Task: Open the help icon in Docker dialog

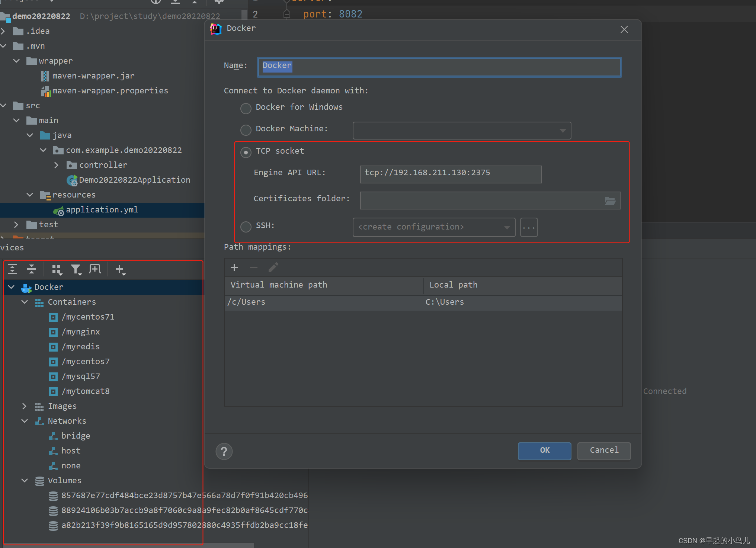Action: pyautogui.click(x=224, y=451)
